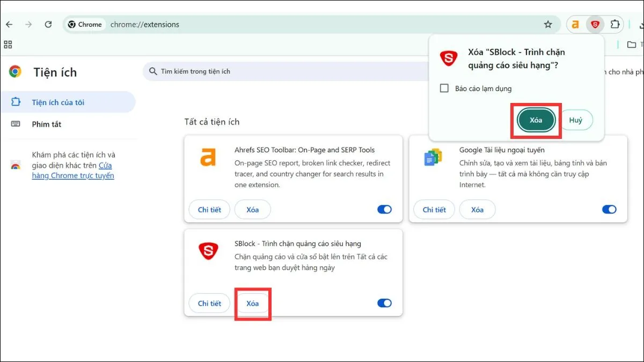
Task: Click the Chrome logo beside Tiện ích
Action: click(x=15, y=72)
